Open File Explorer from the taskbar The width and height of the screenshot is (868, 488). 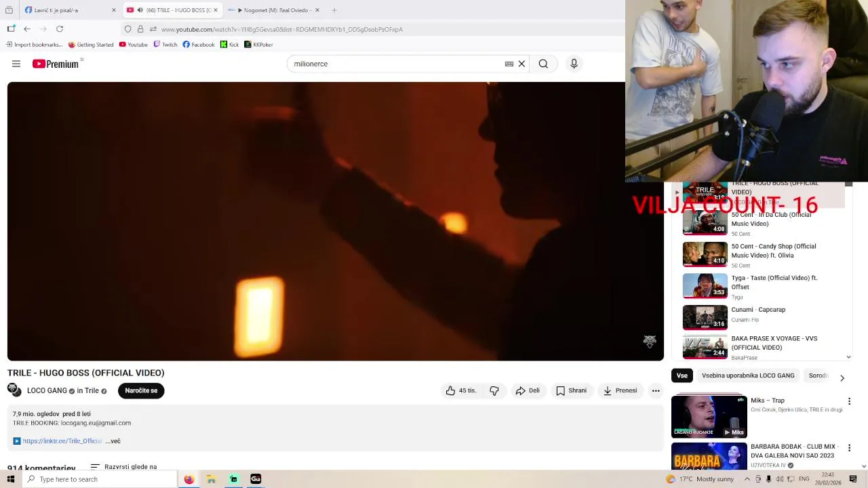coord(211,479)
